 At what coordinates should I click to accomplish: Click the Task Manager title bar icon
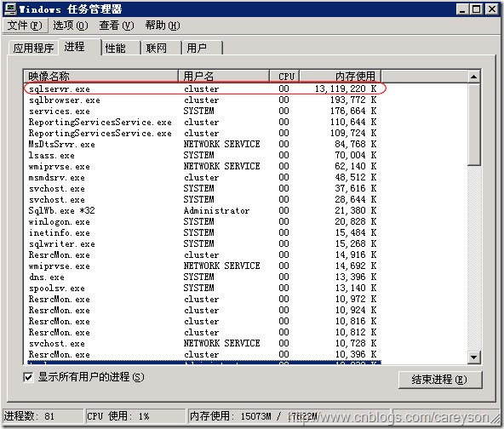pyautogui.click(x=10, y=9)
